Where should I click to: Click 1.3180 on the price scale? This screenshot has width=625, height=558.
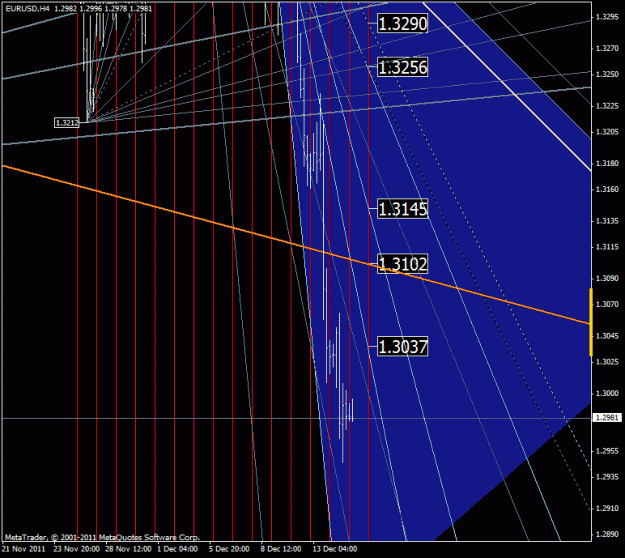click(x=607, y=163)
